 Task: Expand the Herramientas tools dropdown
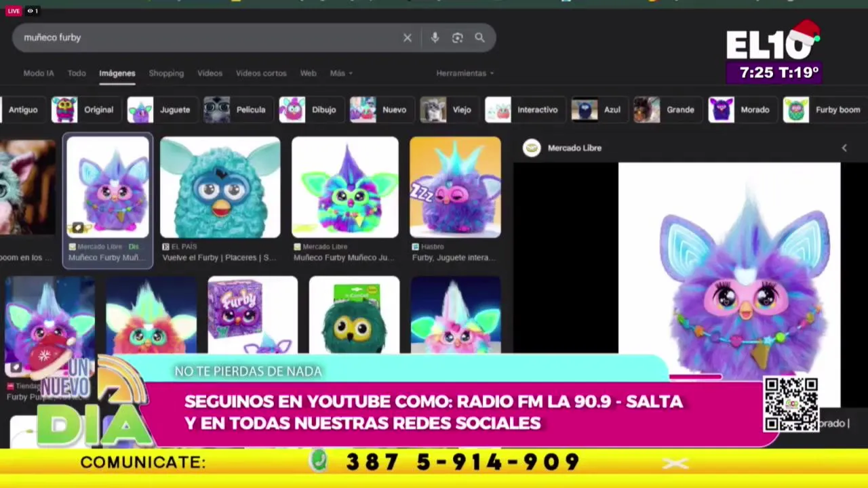(x=465, y=73)
